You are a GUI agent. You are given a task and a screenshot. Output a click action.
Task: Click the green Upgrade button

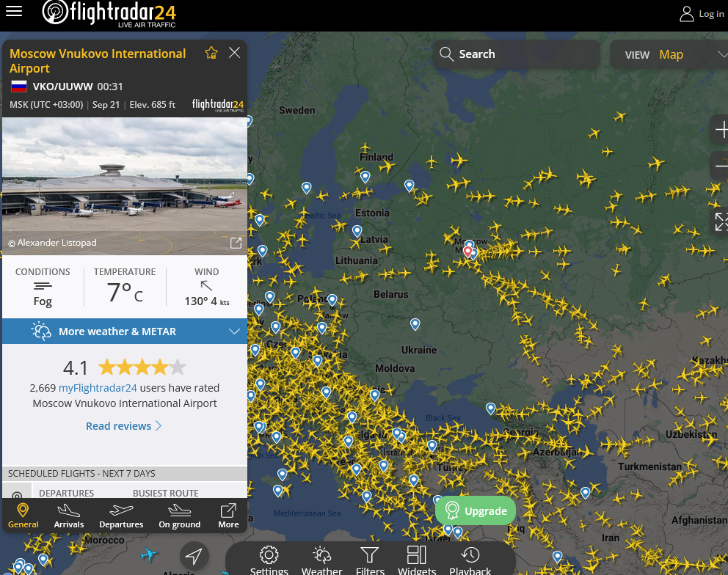(476, 510)
